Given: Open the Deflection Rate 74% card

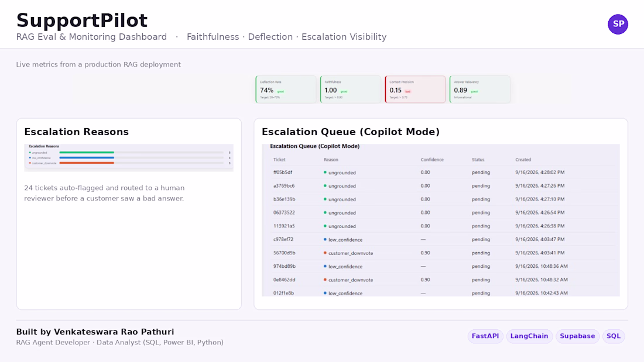Looking at the screenshot, I should click(x=286, y=89).
